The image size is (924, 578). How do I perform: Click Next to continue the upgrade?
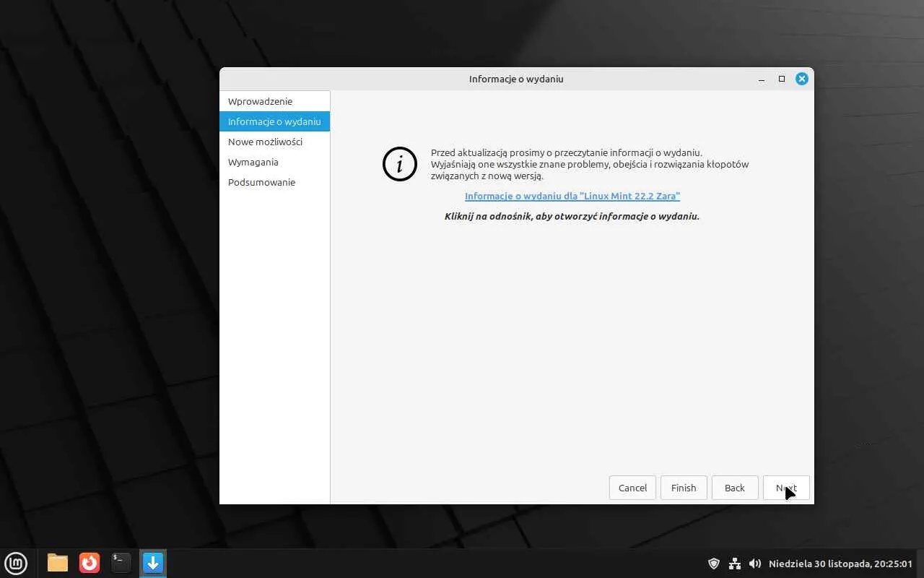pyautogui.click(x=786, y=488)
